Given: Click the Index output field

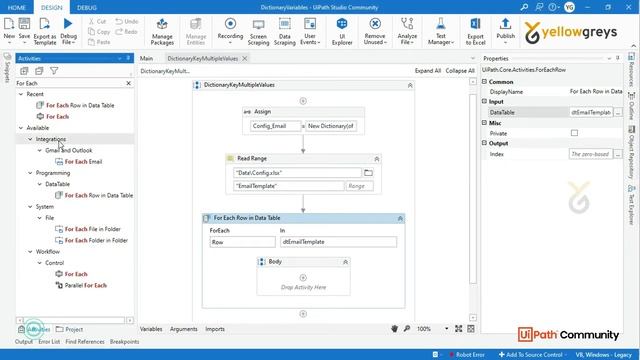Looking at the screenshot, I should click(x=591, y=154).
